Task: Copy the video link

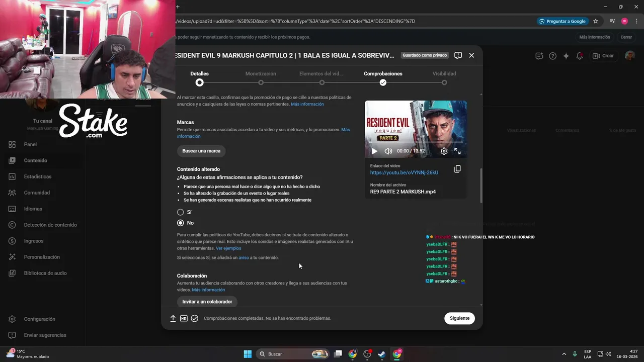Action: [457, 169]
